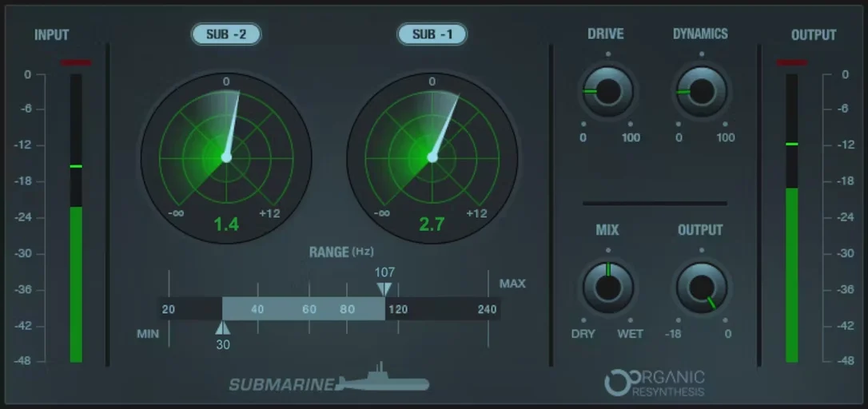
Task: Click the range minimum handle at 30
Action: tap(222, 328)
